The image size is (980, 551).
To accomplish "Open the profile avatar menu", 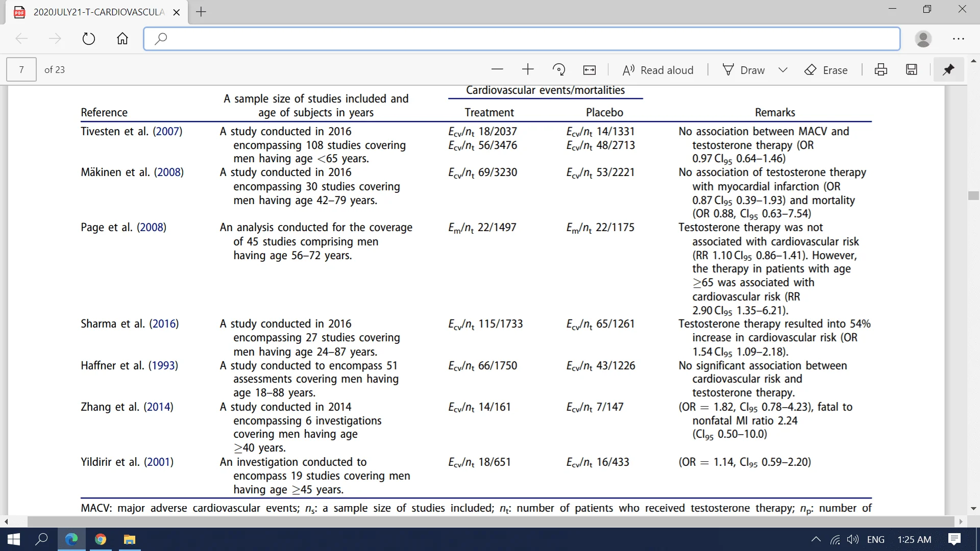I will coord(923,39).
